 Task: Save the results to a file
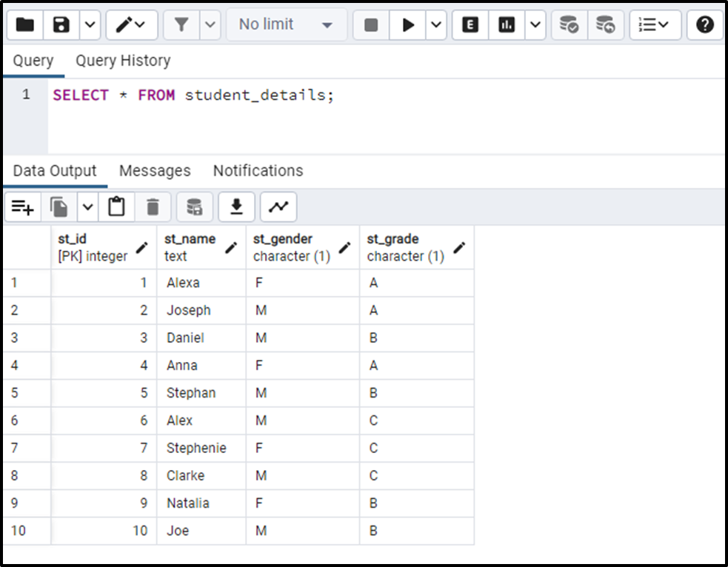pos(236,207)
